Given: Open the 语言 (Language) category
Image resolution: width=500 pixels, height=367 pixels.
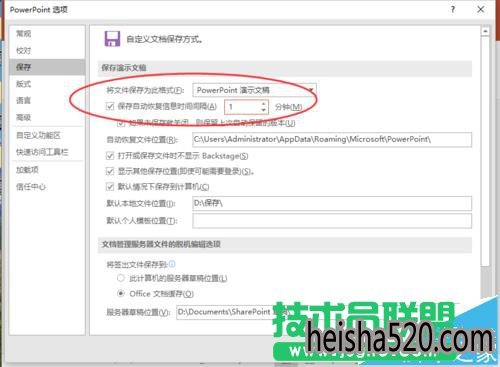Looking at the screenshot, I should (23, 100).
